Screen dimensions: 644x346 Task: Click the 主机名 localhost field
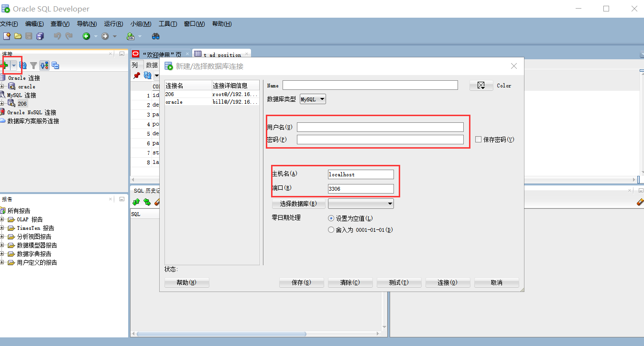click(361, 174)
